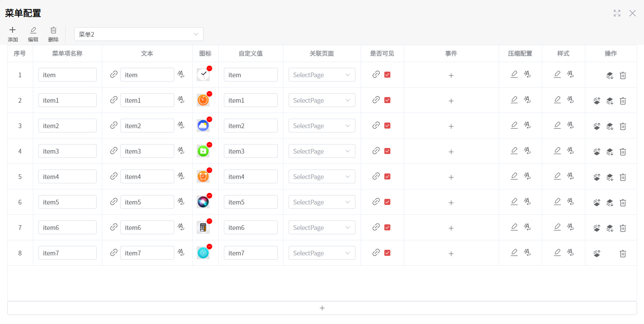Expand the SelectPage dropdown in item2 row
Viewport: 644px width, 324px height.
[x=322, y=126]
